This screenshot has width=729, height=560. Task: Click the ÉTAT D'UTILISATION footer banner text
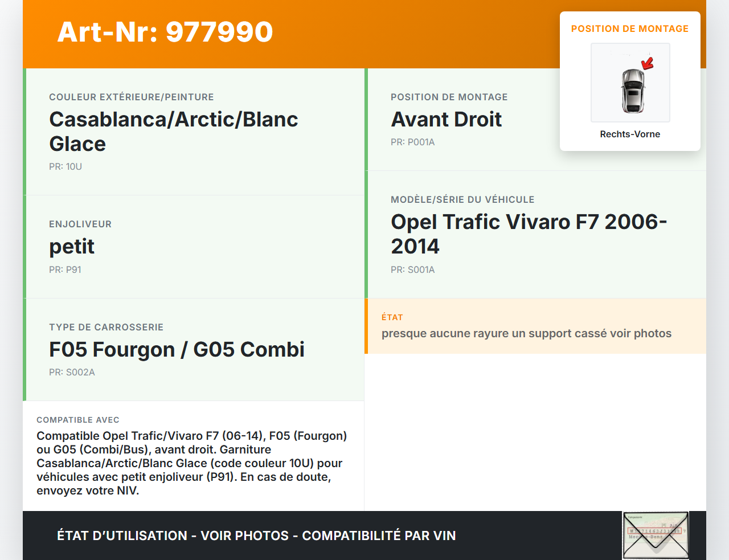256,536
